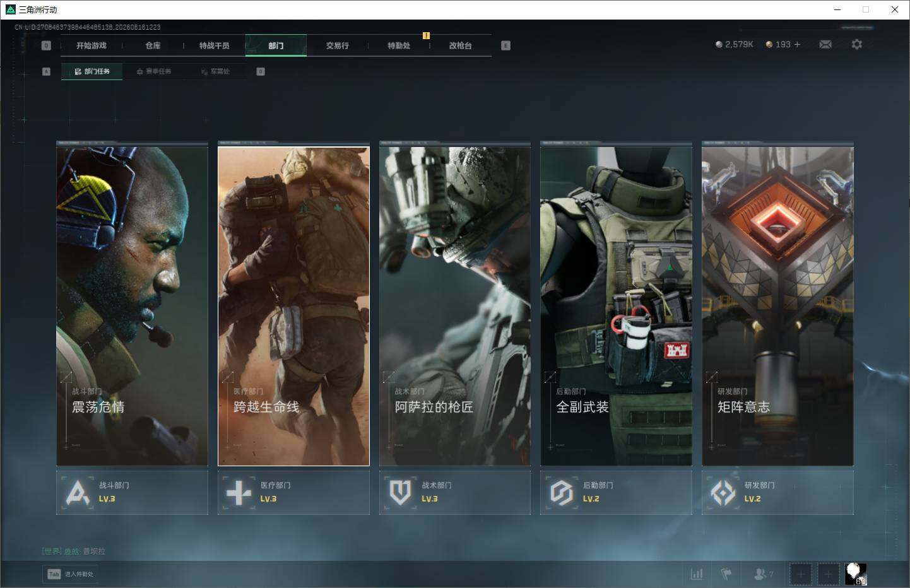
Task: Open the 特勤处 tab
Action: point(399,45)
